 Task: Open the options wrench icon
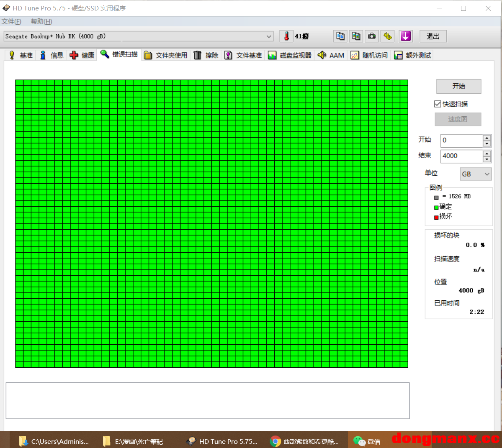[x=388, y=36]
